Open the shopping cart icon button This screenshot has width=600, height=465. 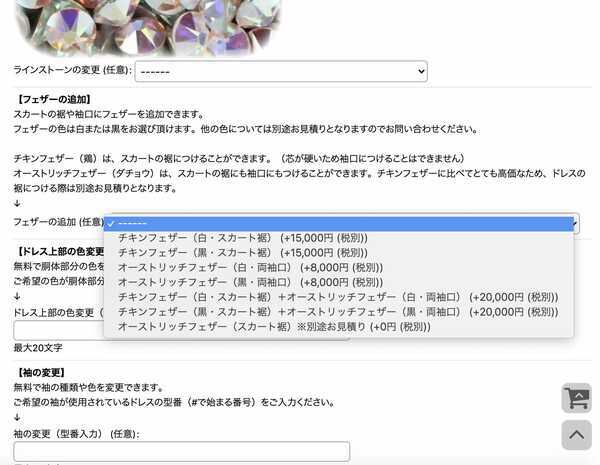click(x=576, y=398)
